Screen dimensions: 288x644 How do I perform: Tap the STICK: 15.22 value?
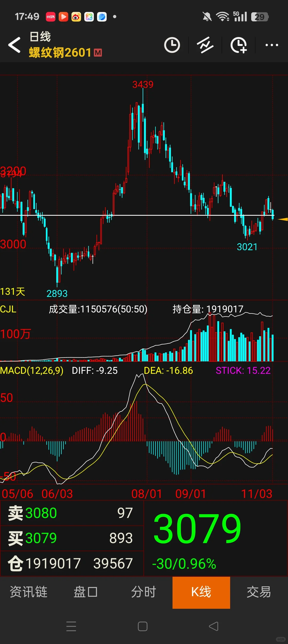pos(243,371)
